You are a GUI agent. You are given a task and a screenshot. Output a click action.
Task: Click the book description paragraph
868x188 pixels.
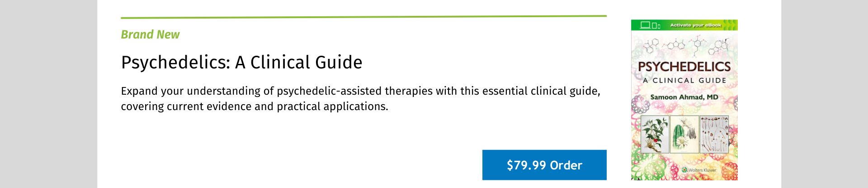(x=360, y=98)
